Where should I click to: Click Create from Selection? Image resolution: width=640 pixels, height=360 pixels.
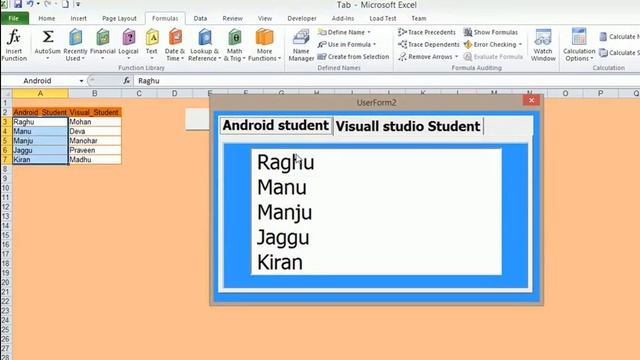point(353,56)
